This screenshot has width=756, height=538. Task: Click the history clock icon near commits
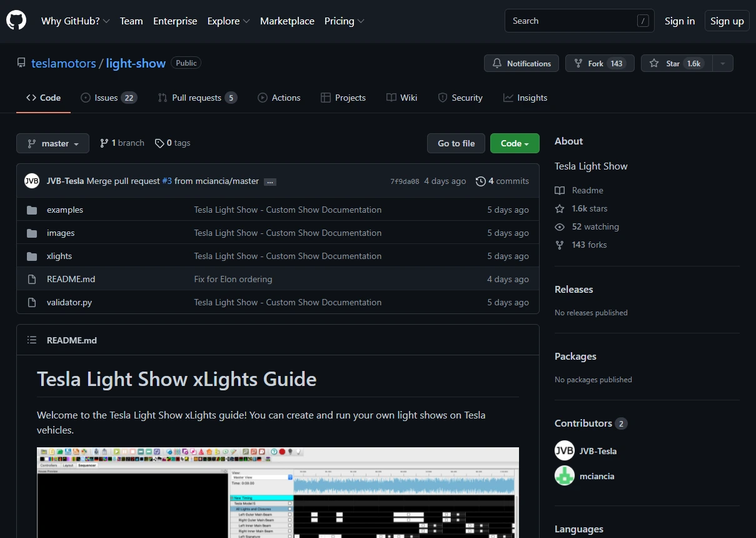[480, 181]
